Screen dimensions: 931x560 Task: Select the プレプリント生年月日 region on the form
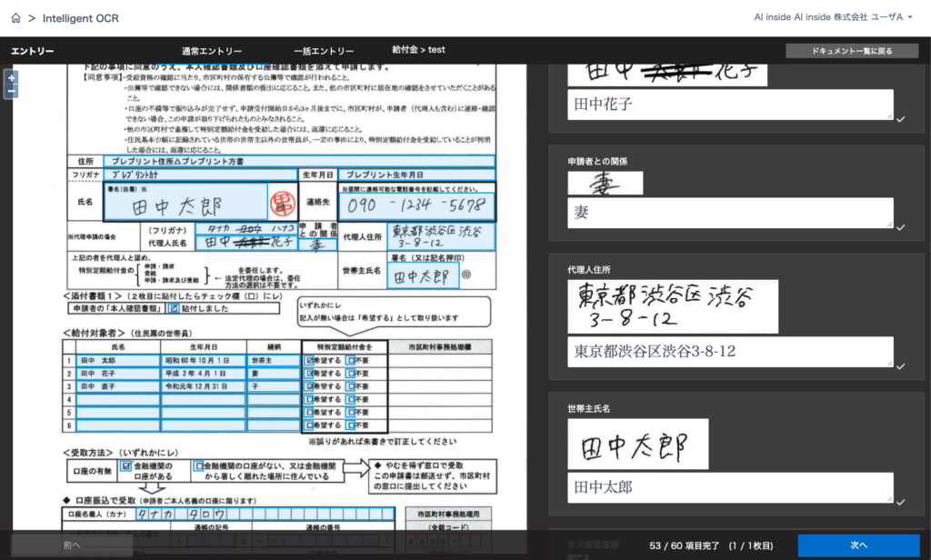(416, 175)
